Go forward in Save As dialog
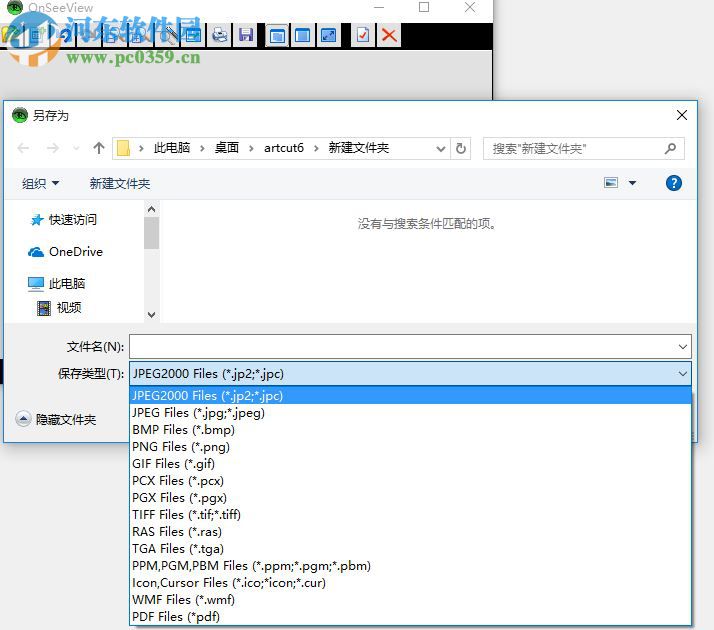 tap(53, 148)
